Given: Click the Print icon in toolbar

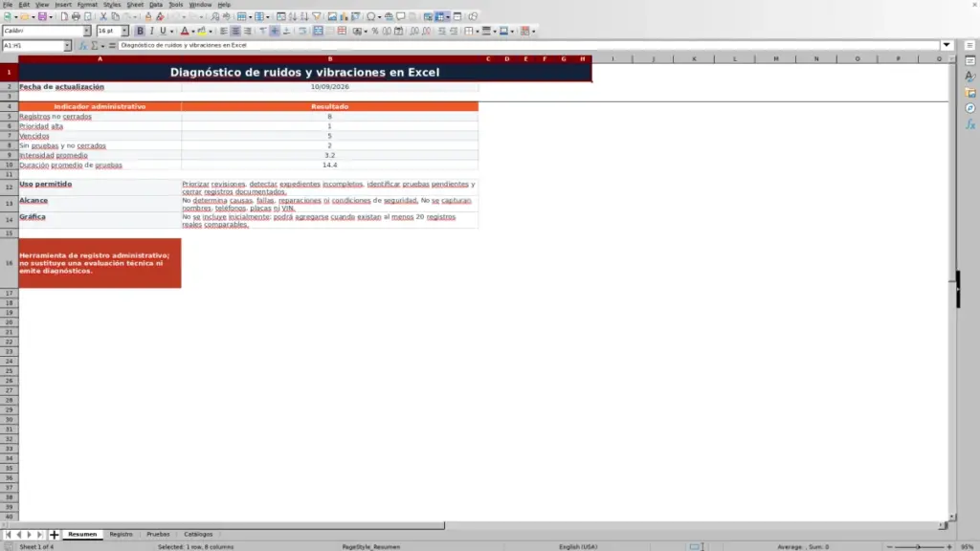Looking at the screenshot, I should [x=76, y=17].
